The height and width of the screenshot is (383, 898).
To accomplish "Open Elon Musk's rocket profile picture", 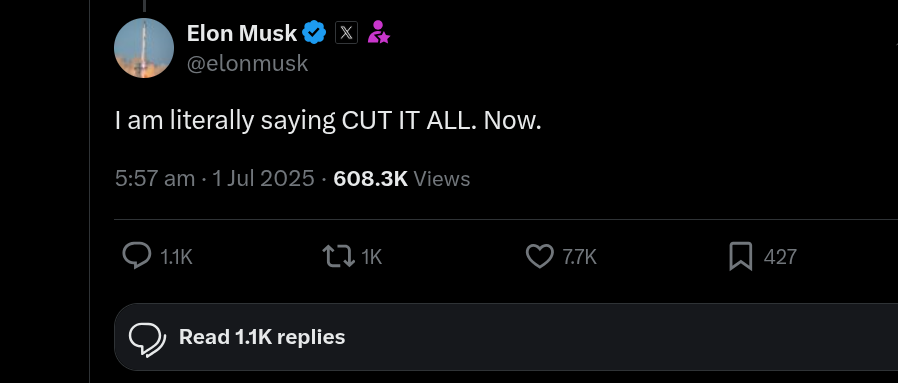I will (x=144, y=48).
